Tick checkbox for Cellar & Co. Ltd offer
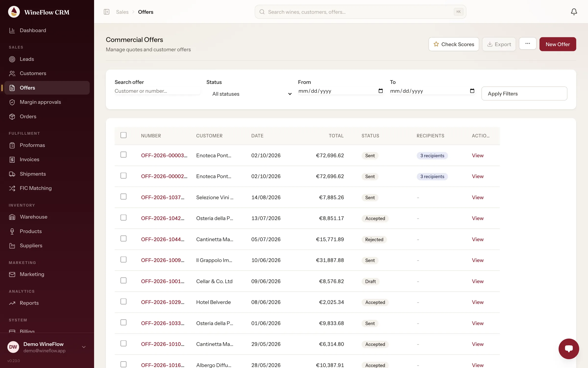Viewport: 588px width, 368px height. pyautogui.click(x=123, y=280)
